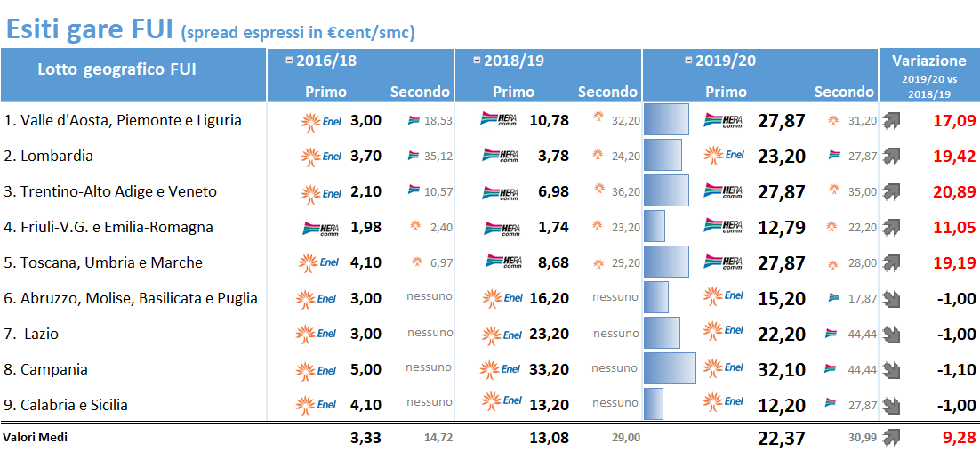Click the Secondo header under 2018/19
The image size is (980, 452).
(x=607, y=92)
